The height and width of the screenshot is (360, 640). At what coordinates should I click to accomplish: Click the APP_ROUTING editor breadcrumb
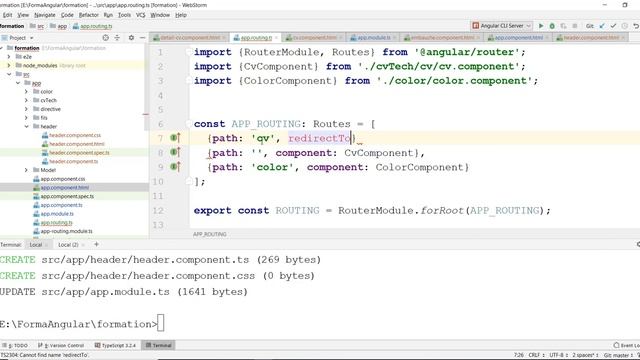210,234
